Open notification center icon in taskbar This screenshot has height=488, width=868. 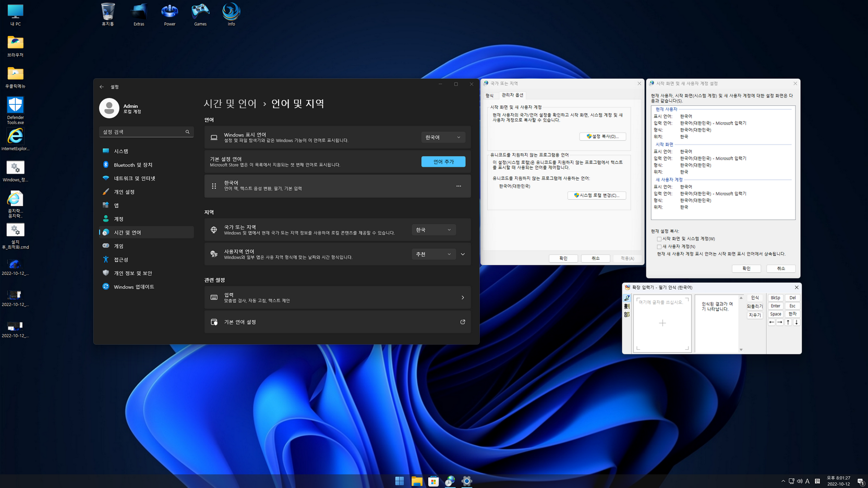pos(861,481)
